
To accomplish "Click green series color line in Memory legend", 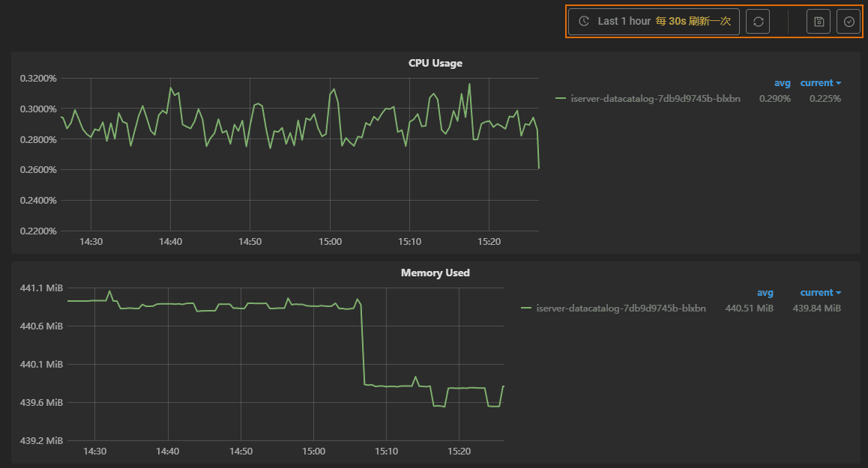I will click(x=526, y=308).
